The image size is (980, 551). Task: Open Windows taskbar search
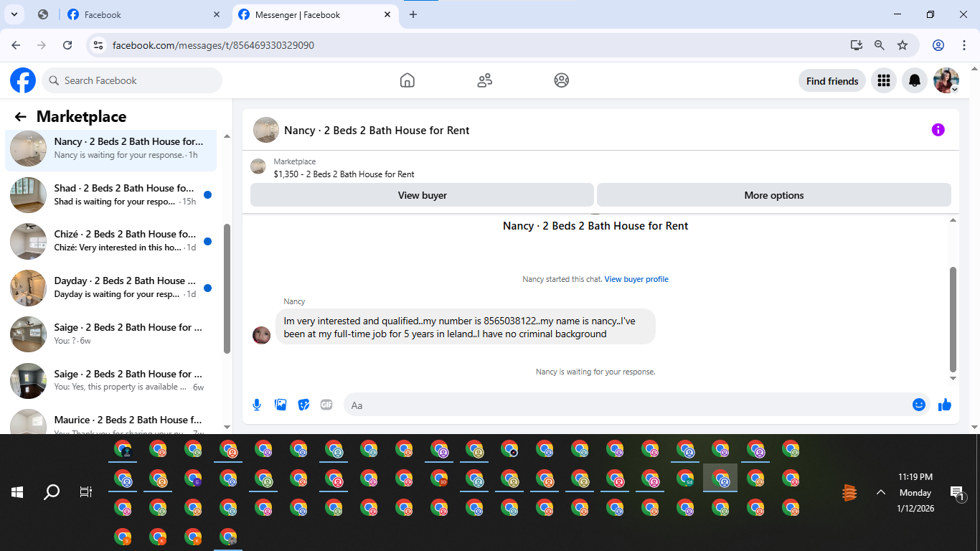[x=52, y=492]
